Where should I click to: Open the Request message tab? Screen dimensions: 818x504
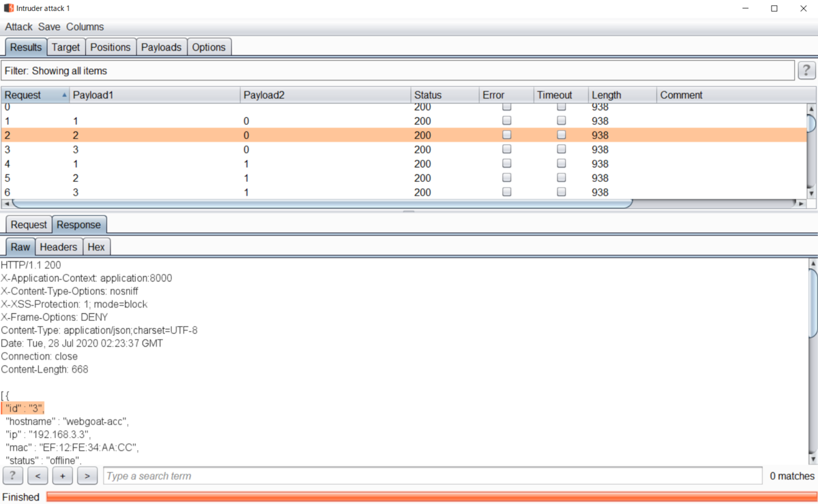tap(29, 225)
